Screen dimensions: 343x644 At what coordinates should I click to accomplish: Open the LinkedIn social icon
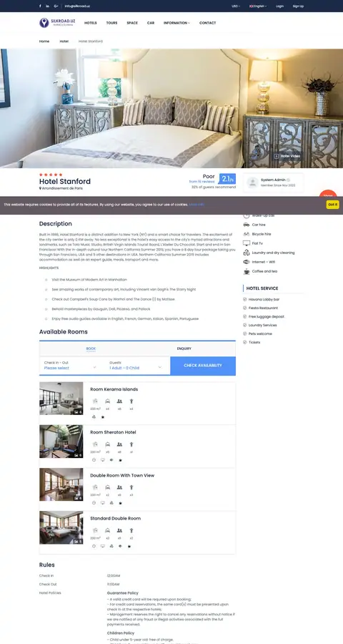[48, 6]
